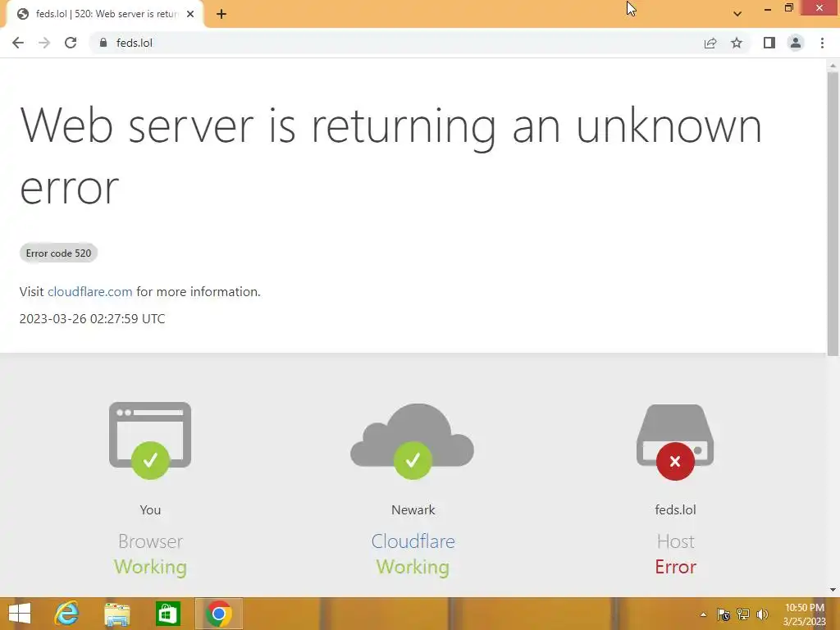Open the Windows Store taskbar icon

[167, 614]
